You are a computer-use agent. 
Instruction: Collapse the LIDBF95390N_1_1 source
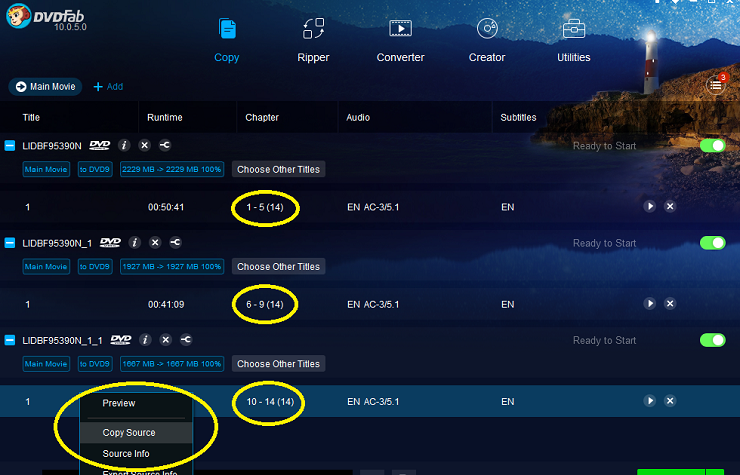(x=10, y=340)
